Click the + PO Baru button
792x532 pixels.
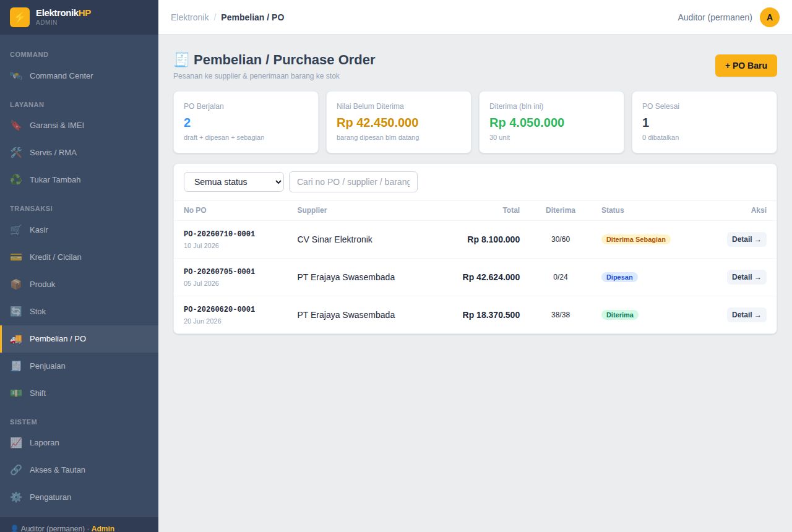tap(746, 66)
